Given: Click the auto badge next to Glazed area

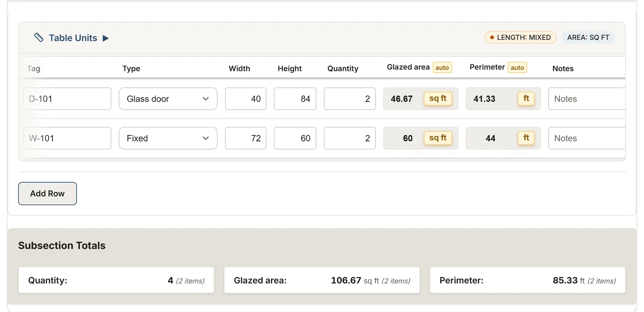Looking at the screenshot, I should pos(442,68).
